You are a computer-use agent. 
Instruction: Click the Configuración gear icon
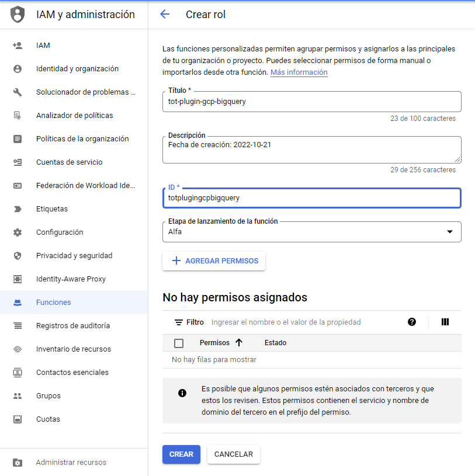click(18, 232)
